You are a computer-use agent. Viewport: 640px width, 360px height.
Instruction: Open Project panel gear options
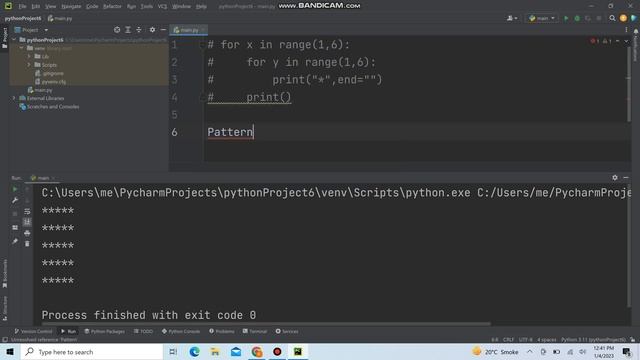(152, 30)
